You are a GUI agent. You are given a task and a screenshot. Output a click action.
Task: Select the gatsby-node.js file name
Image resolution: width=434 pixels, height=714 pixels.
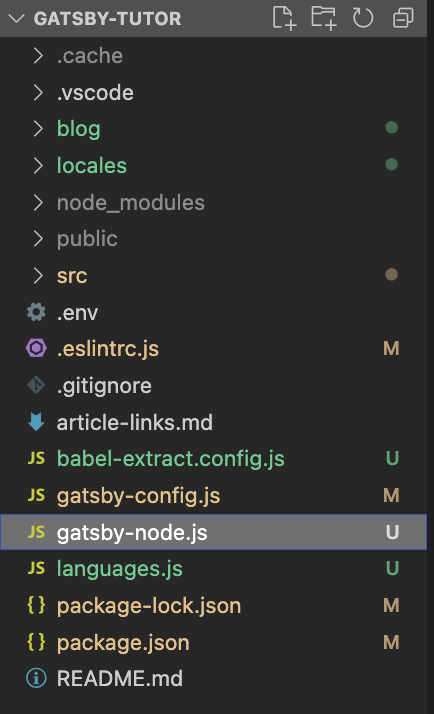[132, 532]
